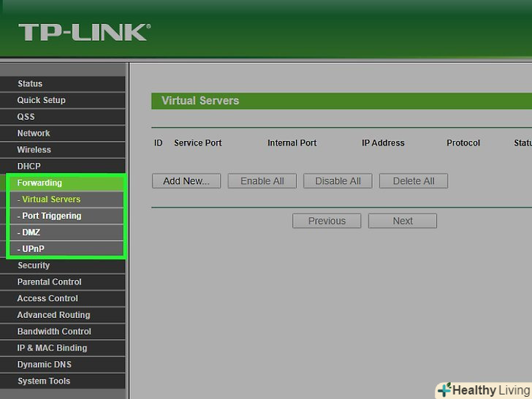Viewport: 532px width, 399px height.
Task: Select Network in the sidebar
Action: click(62, 133)
